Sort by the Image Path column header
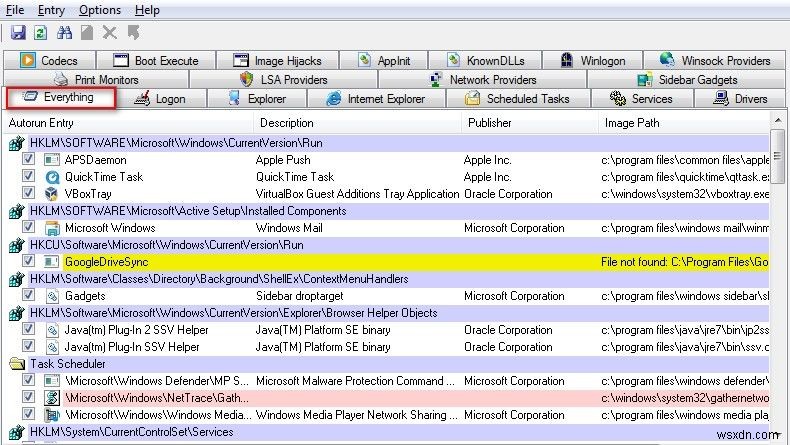The width and height of the screenshot is (790, 445). pyautogui.click(x=684, y=123)
